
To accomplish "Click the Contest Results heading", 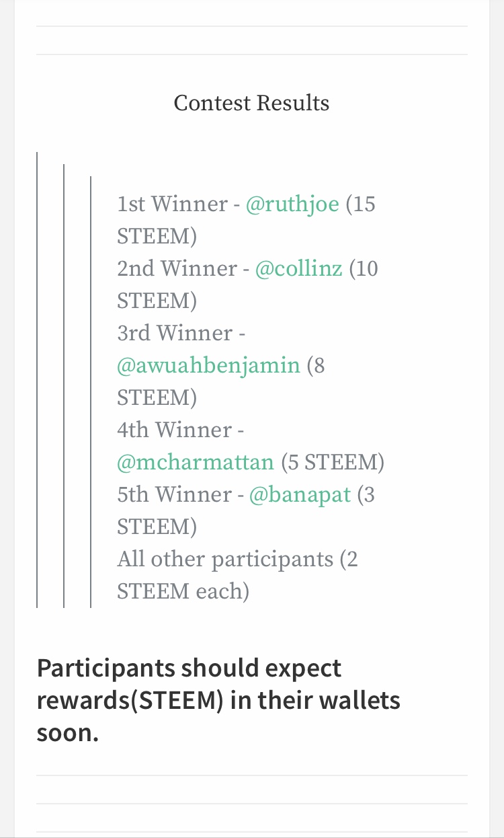I will 251,103.
